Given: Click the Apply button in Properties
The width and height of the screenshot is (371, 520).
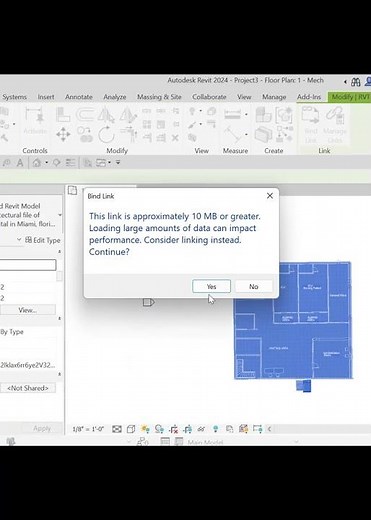Looking at the screenshot, I should tap(42, 429).
